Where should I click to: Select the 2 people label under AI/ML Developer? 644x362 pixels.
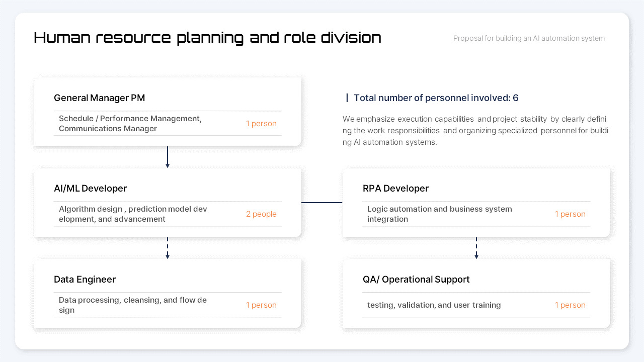tap(261, 214)
